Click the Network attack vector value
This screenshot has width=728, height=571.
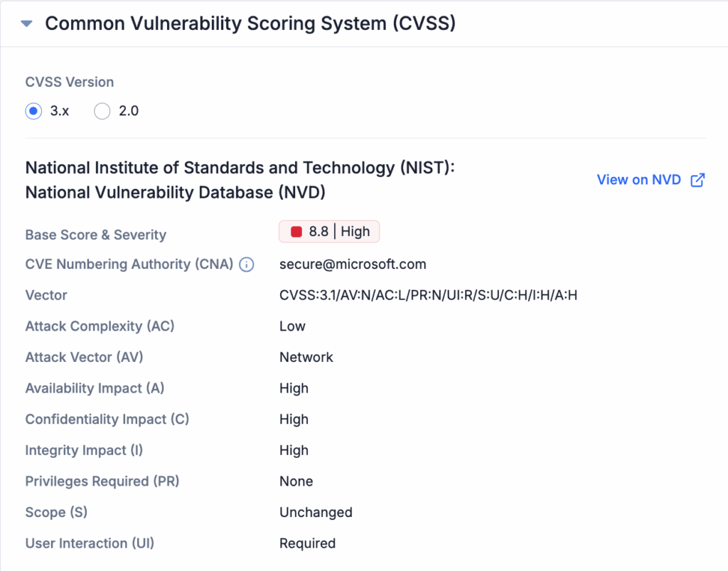pyautogui.click(x=306, y=358)
